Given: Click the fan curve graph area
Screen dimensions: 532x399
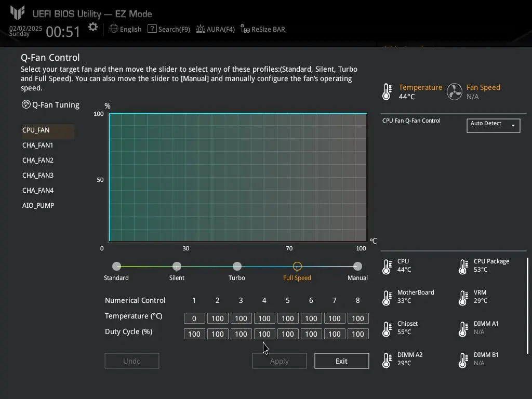Looking at the screenshot, I should pos(238,178).
